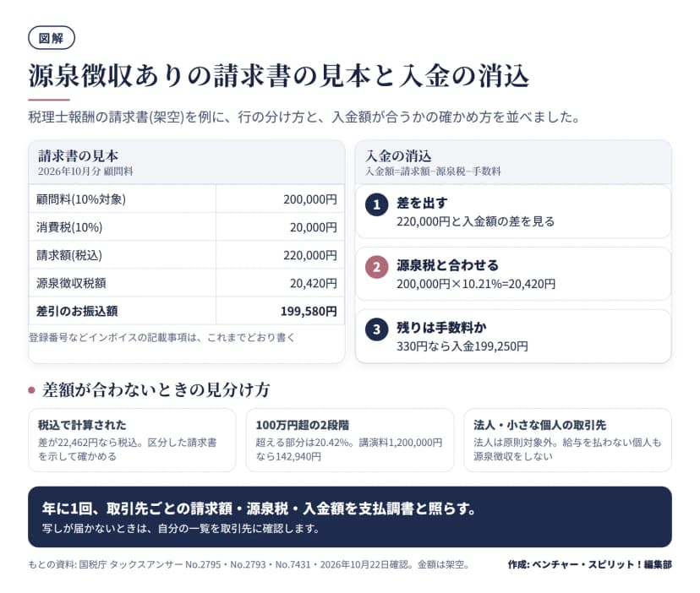Click the calculation 200,000円×10.21%=20,420円

pyautogui.click(x=476, y=284)
